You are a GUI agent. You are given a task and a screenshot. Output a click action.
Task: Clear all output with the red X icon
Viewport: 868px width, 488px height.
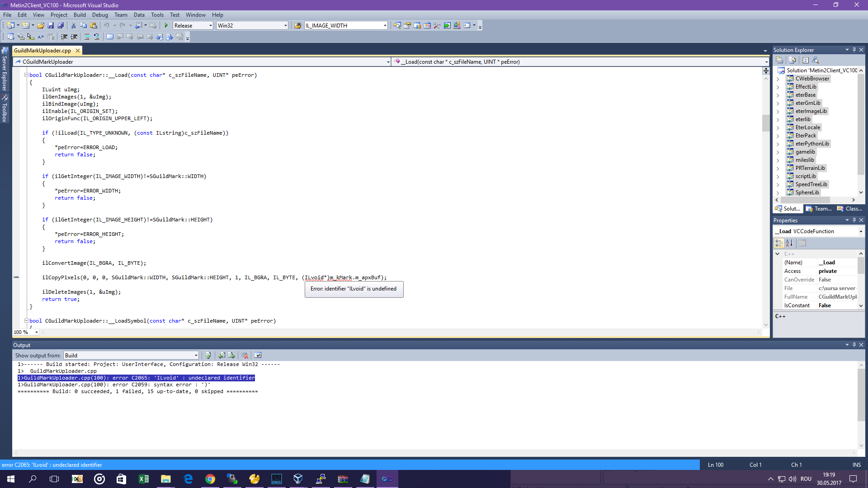coord(245,356)
